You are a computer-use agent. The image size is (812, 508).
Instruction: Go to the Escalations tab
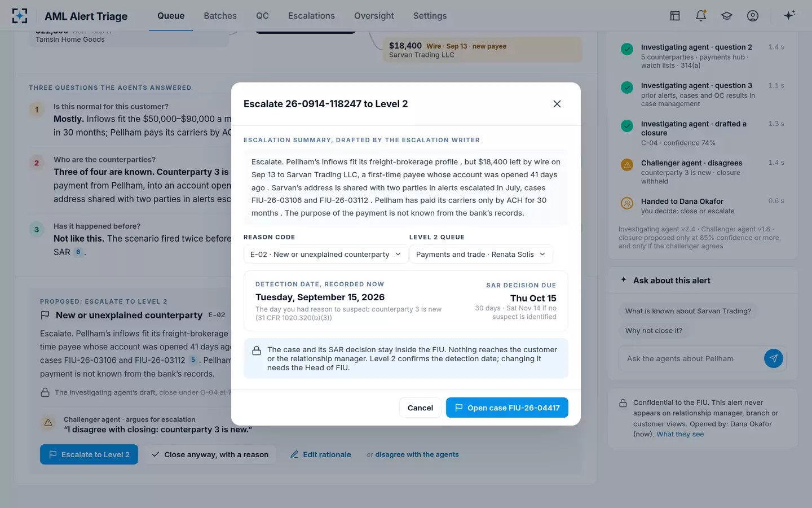tap(311, 16)
